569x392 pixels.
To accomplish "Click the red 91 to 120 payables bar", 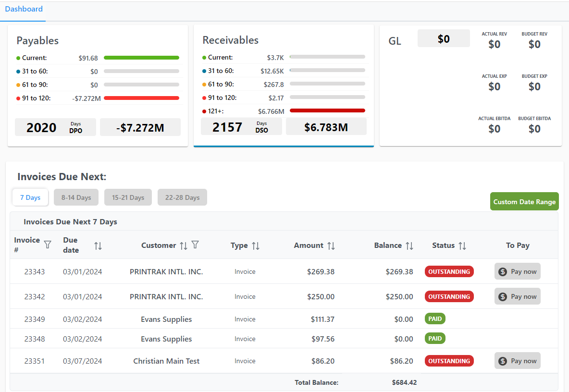I will [141, 98].
